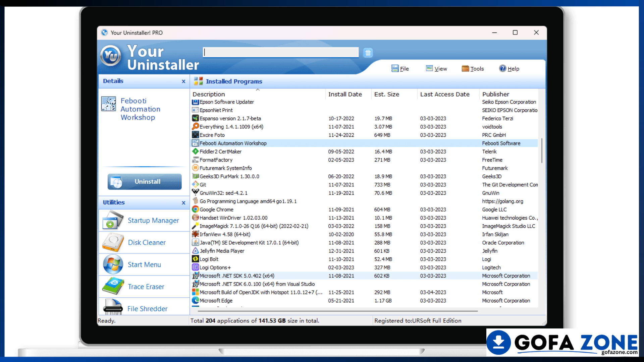
Task: Click the Total 204 applications status text
Action: tap(255, 321)
